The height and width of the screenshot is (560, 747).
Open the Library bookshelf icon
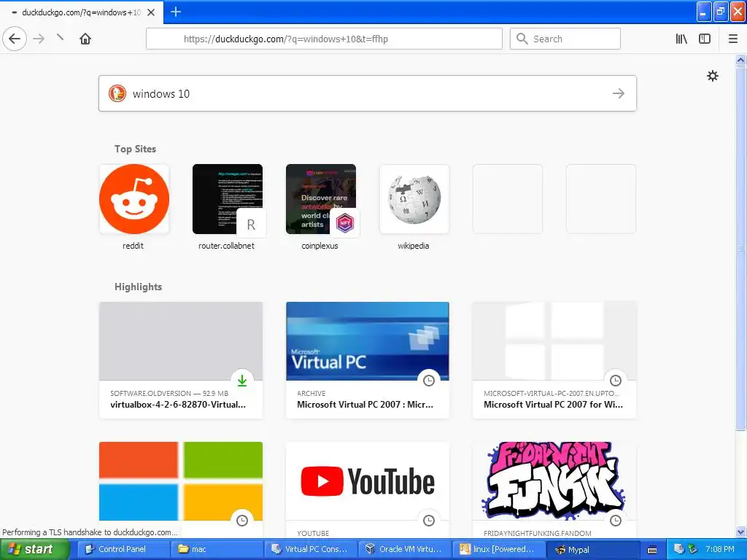coord(681,39)
